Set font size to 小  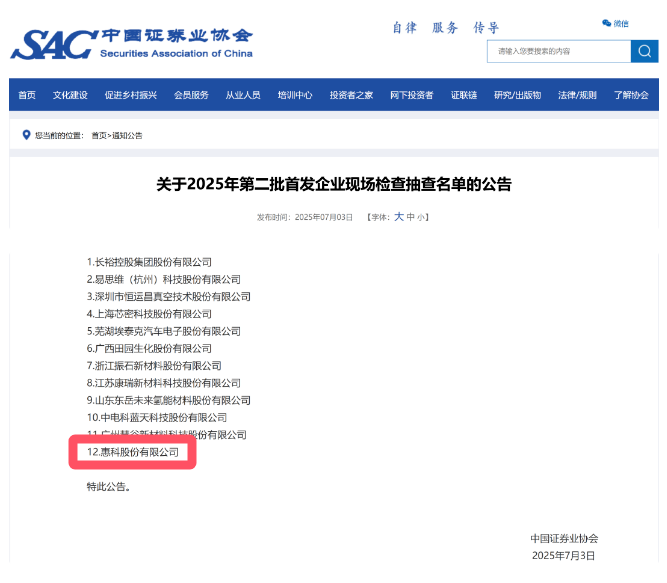click(x=421, y=218)
